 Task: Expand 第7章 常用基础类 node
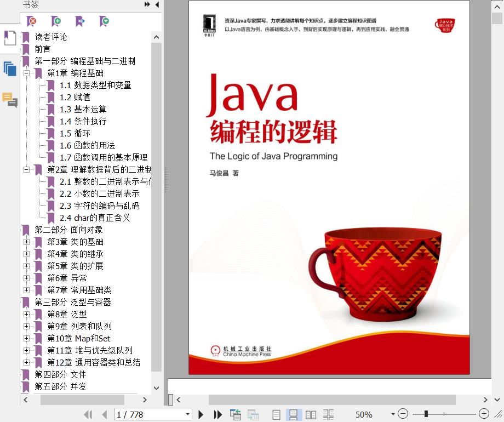(27, 290)
